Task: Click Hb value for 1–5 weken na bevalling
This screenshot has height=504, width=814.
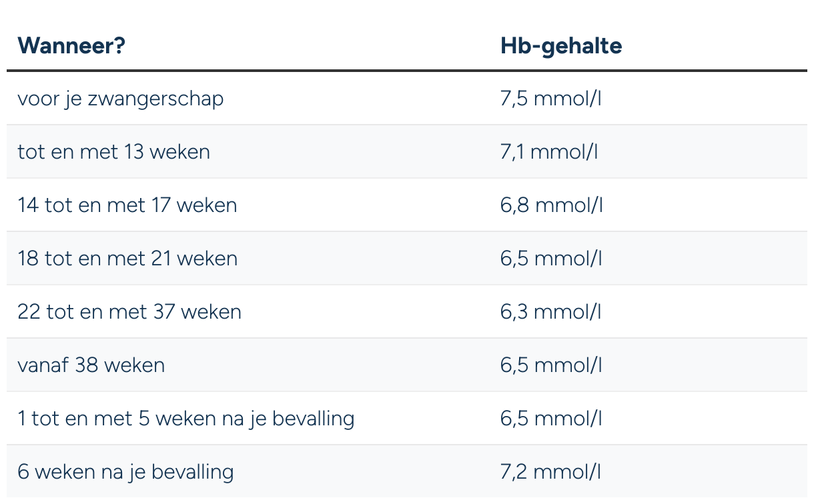Action: 551,419
